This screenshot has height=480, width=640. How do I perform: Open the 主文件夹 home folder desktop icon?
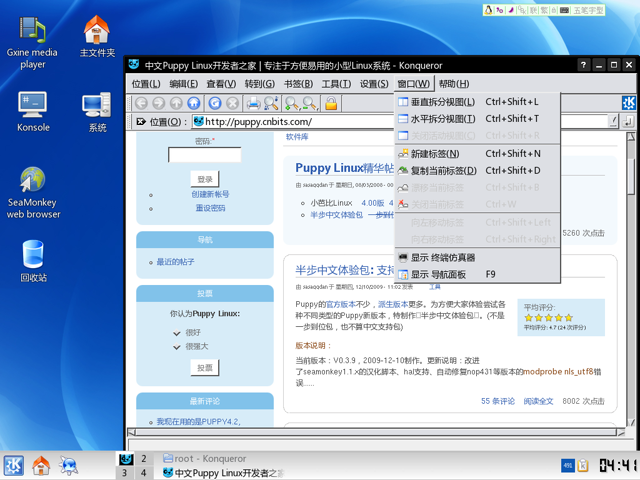[97, 37]
